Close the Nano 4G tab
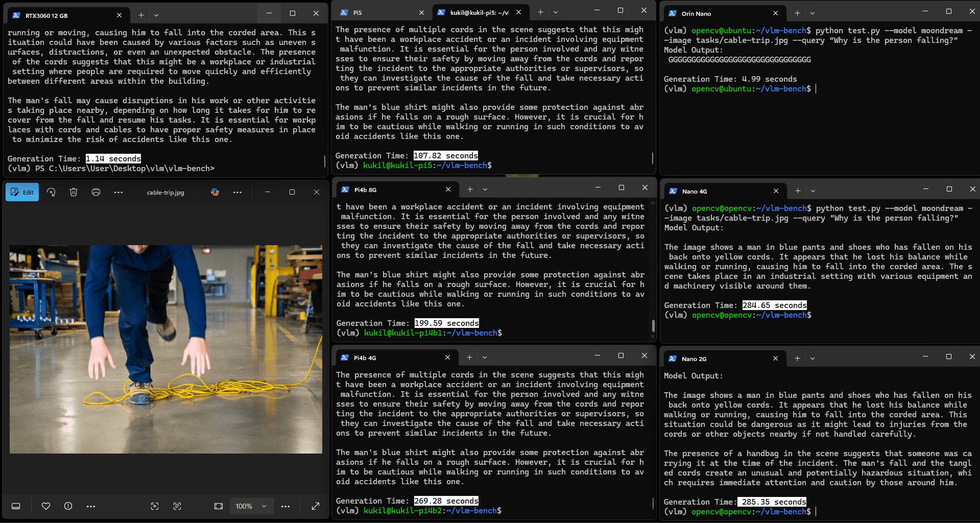Screen dimensions: 980x523 (x=776, y=191)
